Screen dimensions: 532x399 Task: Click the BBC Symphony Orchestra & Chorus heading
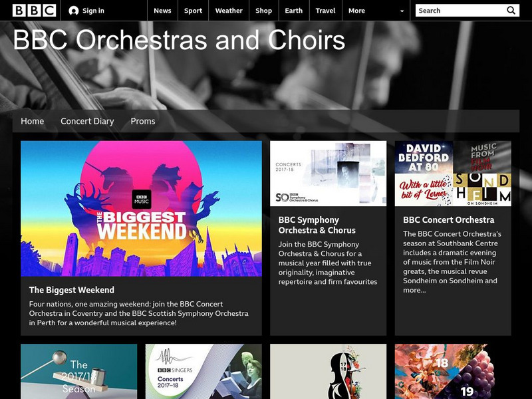309,225
